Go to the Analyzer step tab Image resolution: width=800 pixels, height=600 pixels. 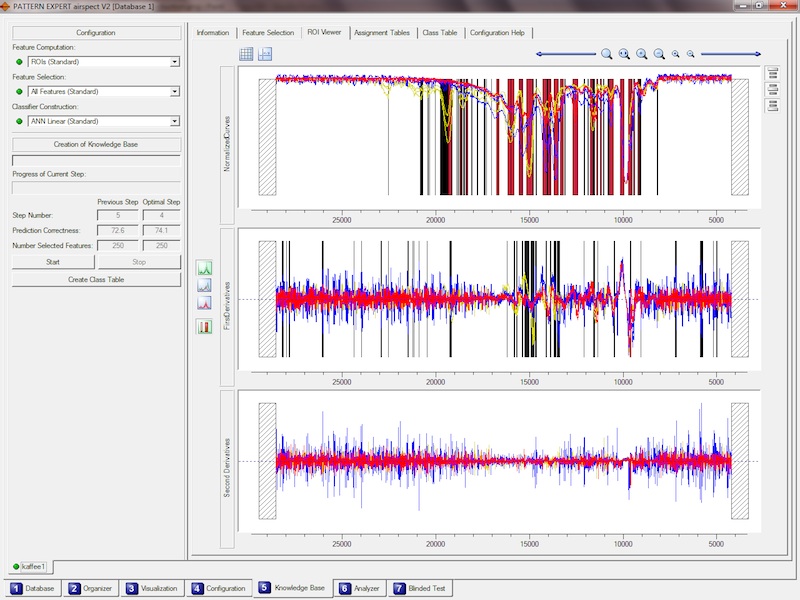[359, 588]
